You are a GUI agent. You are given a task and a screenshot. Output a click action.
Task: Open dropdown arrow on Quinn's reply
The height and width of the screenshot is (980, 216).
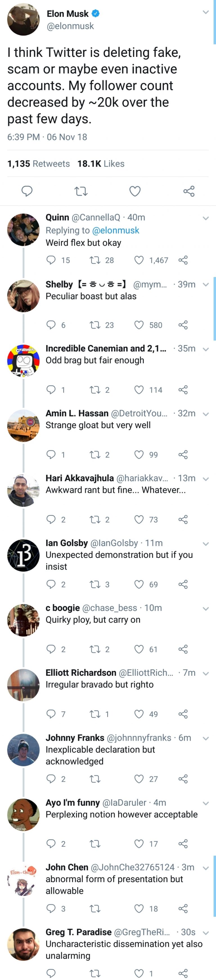206,218
